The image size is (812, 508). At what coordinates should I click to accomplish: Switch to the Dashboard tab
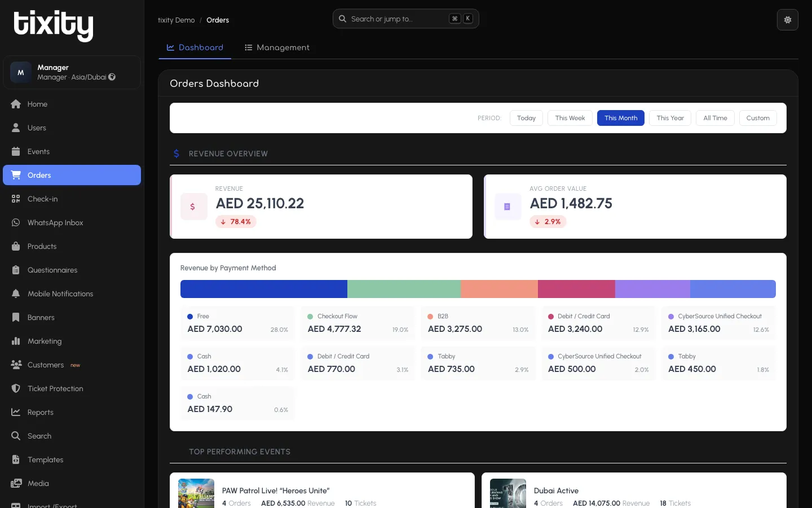(195, 47)
